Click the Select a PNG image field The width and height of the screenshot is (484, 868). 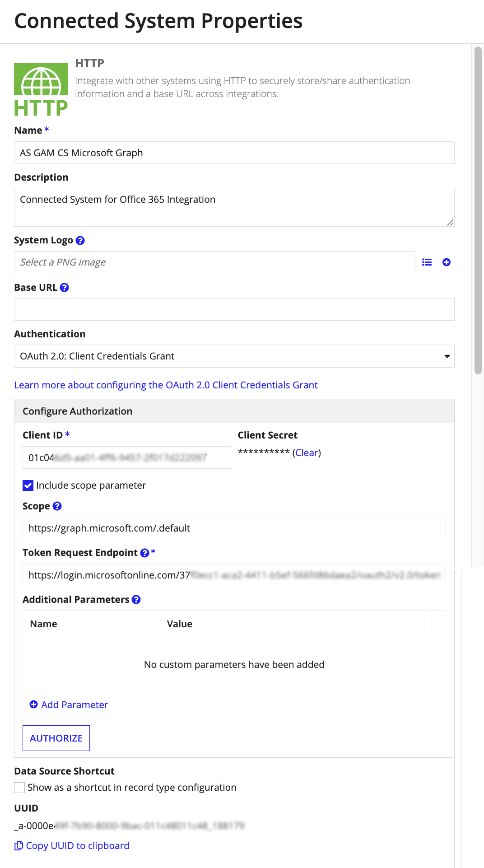point(214,262)
